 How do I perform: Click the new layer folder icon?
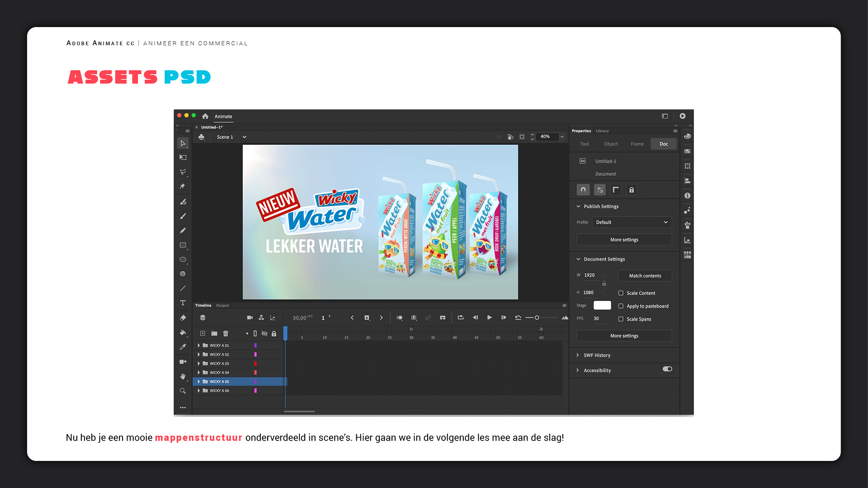click(214, 333)
